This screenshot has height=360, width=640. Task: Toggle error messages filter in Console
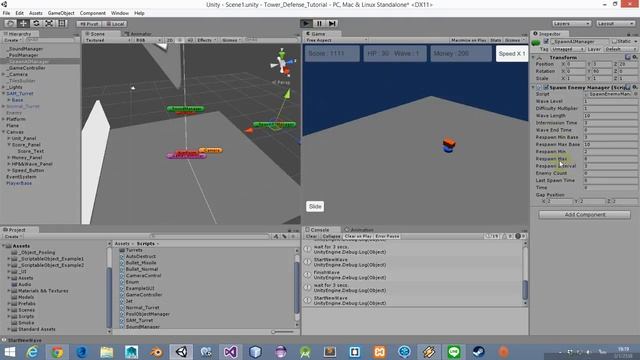coord(520,236)
